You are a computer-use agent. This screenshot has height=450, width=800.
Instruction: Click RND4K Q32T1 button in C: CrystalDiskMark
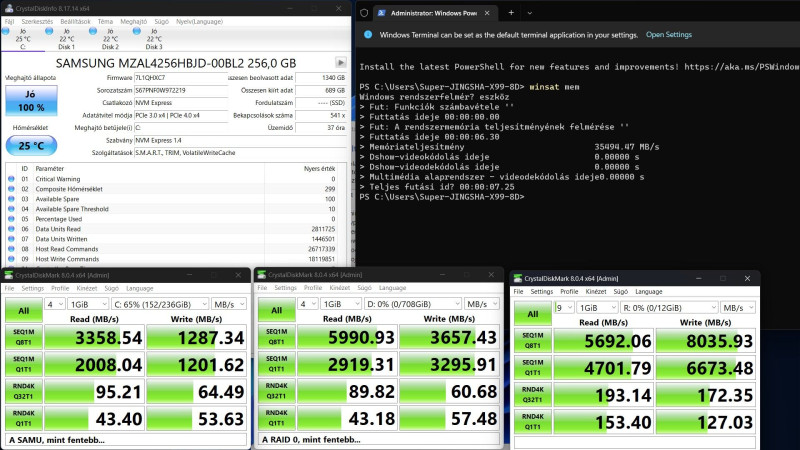tap(23, 391)
